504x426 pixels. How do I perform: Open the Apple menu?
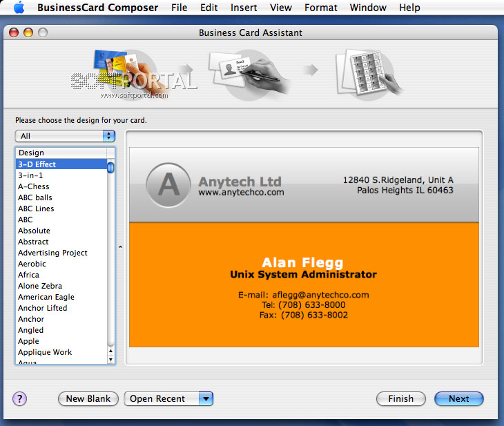(x=19, y=7)
